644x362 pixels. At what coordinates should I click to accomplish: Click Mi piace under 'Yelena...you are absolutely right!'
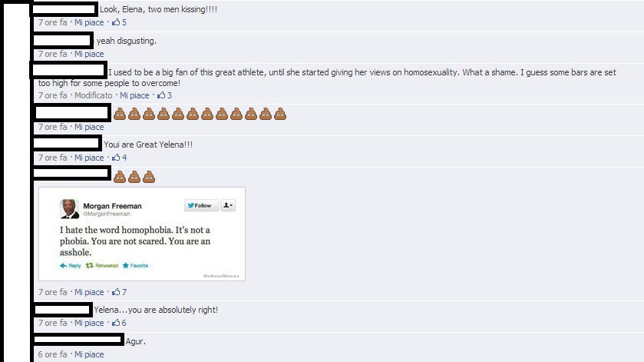coord(89,323)
